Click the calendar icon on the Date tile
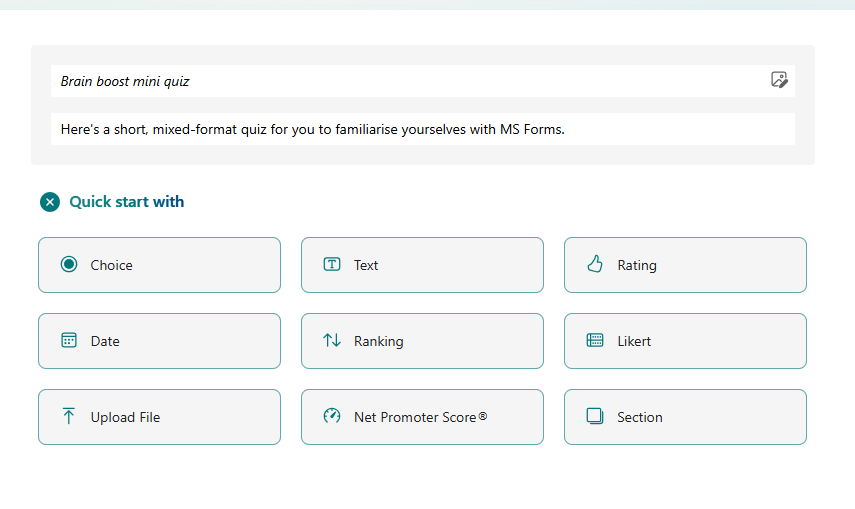 click(69, 341)
